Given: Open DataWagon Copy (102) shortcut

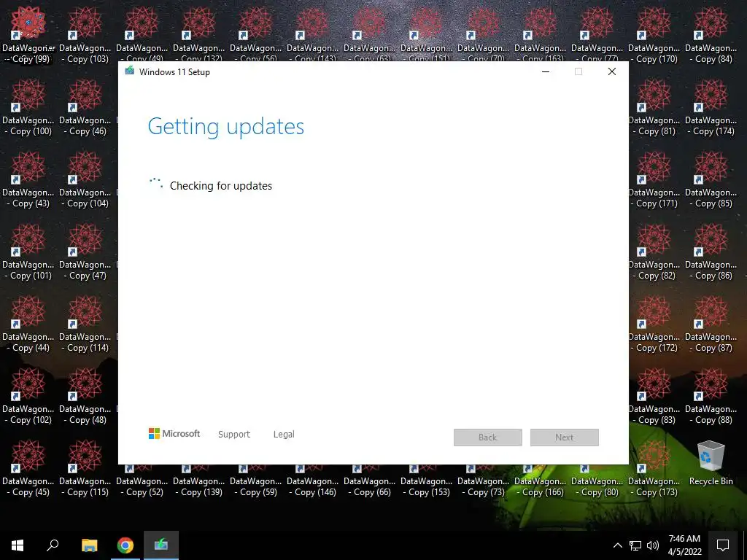Looking at the screenshot, I should point(28,397).
